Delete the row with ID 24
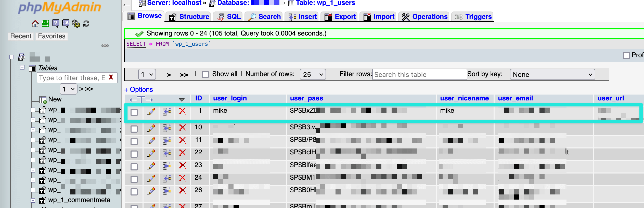644x208 pixels. tap(182, 178)
